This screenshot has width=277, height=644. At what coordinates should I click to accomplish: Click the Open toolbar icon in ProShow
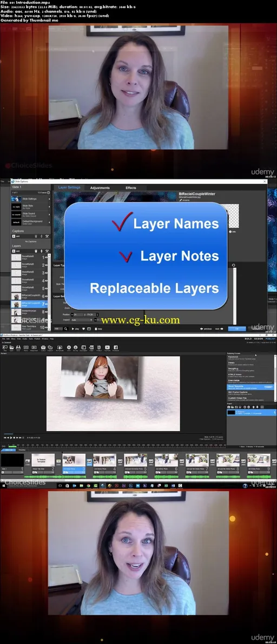tap(11, 348)
